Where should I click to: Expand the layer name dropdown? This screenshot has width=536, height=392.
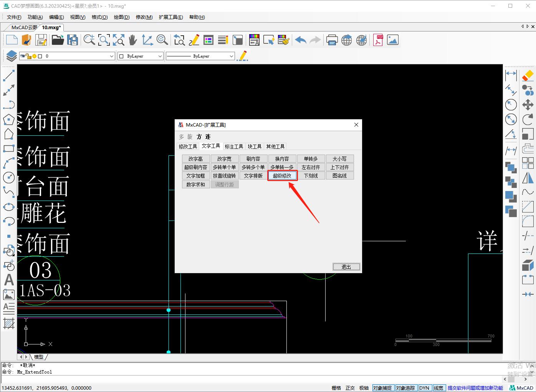[111, 56]
